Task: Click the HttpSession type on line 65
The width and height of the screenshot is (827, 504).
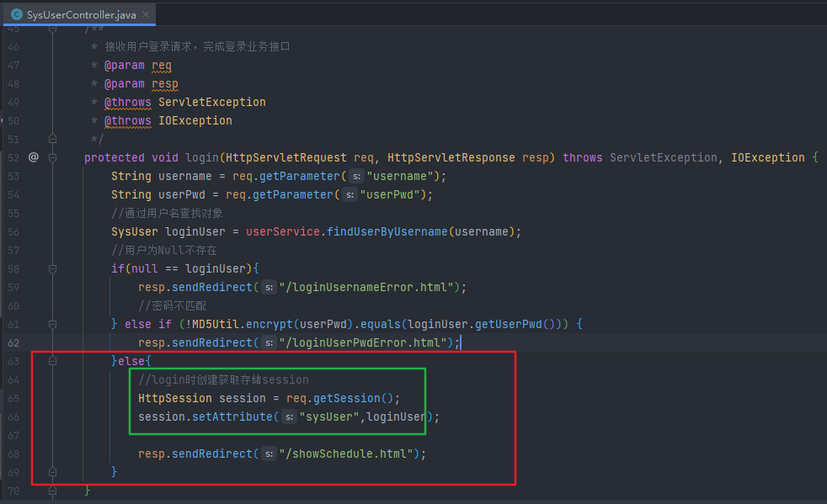Action: pos(175,398)
